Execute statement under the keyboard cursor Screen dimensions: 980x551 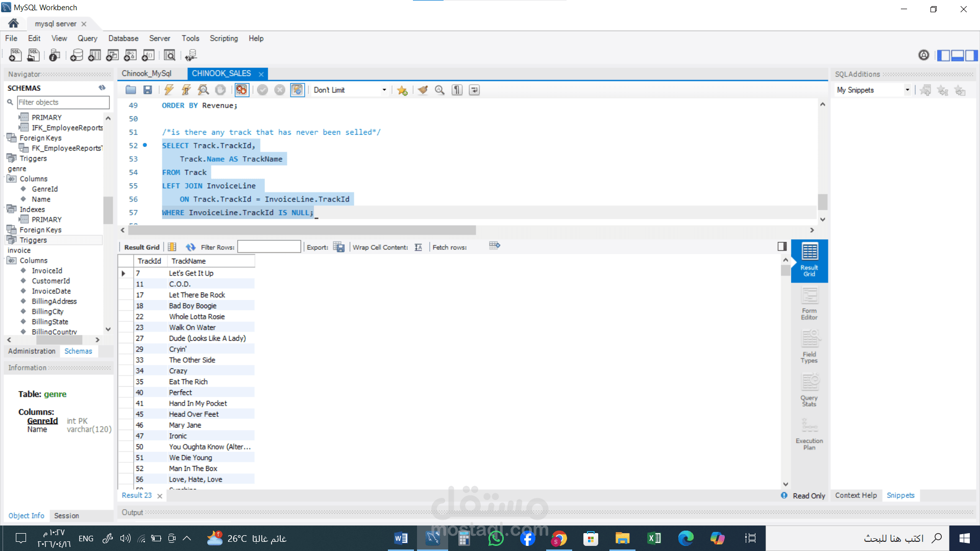click(186, 90)
